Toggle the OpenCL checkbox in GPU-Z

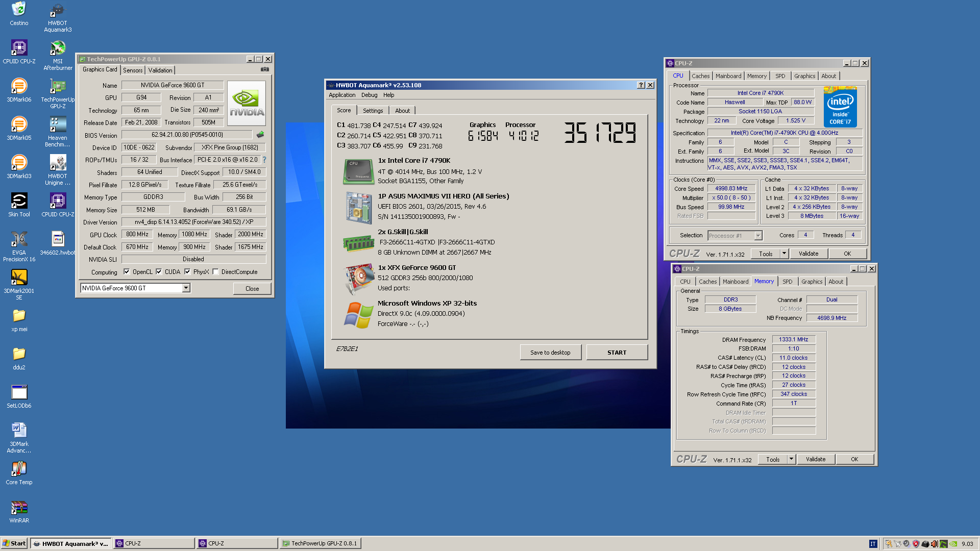(x=127, y=272)
